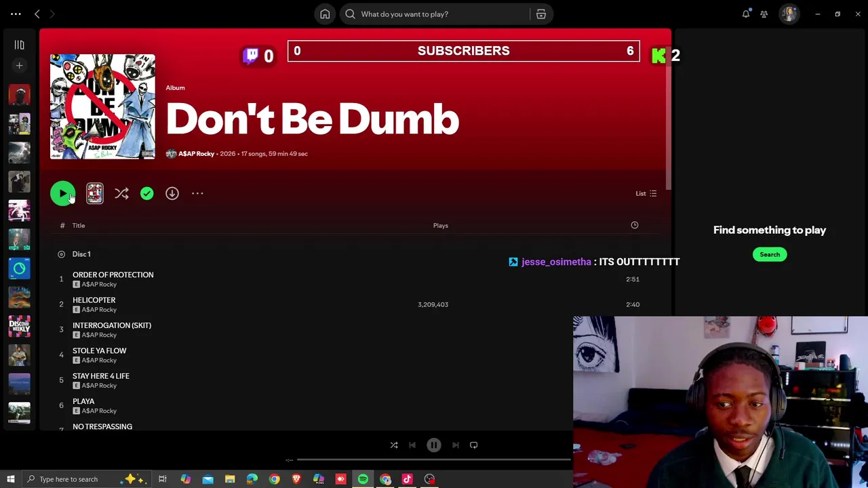Open the blue circle playlist in sidebar
Screen dimensions: 868x488
(x=19, y=269)
